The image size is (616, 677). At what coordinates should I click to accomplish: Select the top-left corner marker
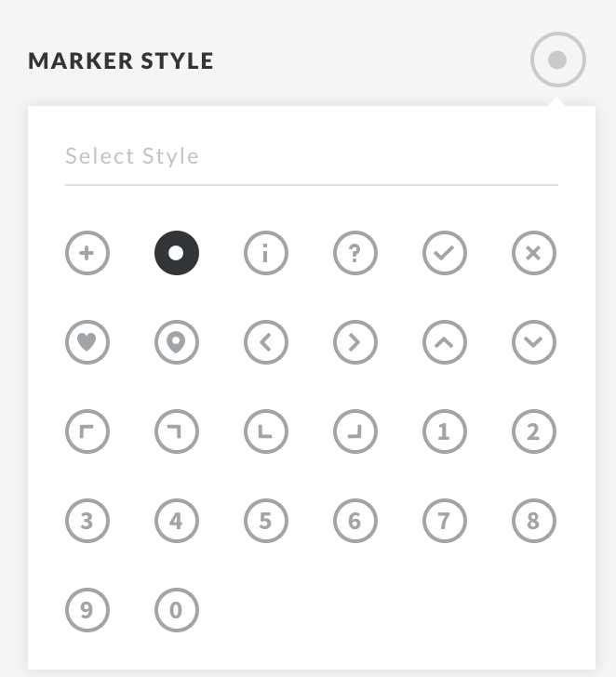87,431
